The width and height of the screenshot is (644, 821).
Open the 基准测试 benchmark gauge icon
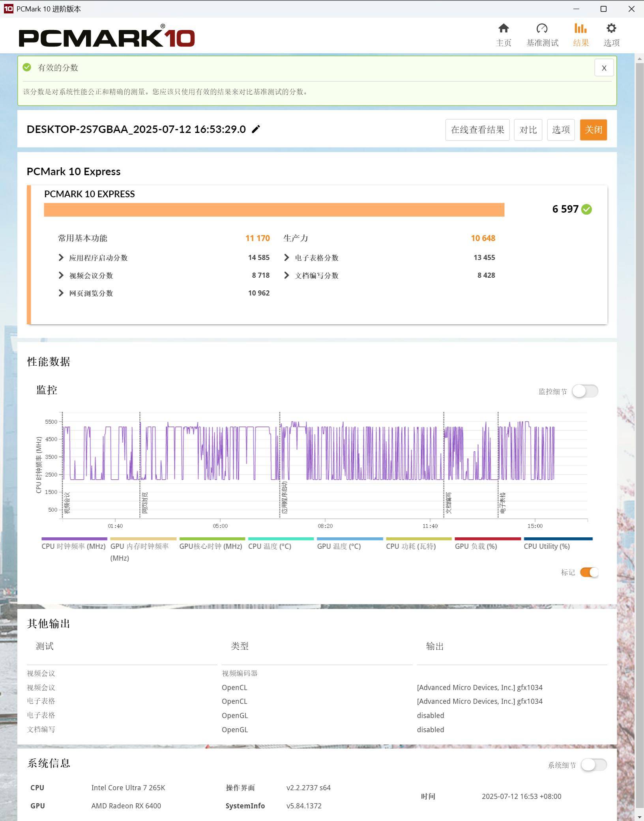point(542,28)
